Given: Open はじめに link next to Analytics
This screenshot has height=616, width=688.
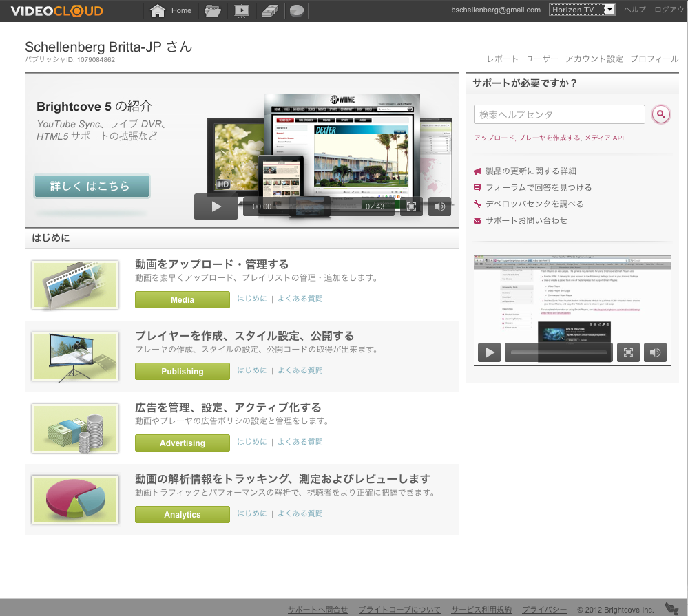Looking at the screenshot, I should (x=252, y=513).
